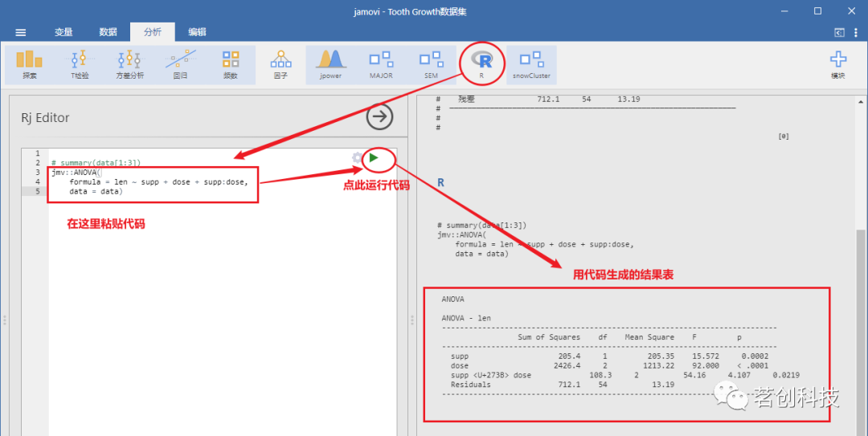Maximize the jamovi window
The width and height of the screenshot is (868, 436).
click(x=817, y=11)
